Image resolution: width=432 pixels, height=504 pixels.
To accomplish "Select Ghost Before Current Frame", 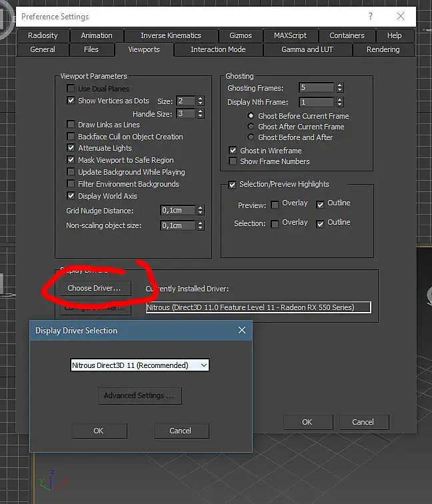I will 251,115.
